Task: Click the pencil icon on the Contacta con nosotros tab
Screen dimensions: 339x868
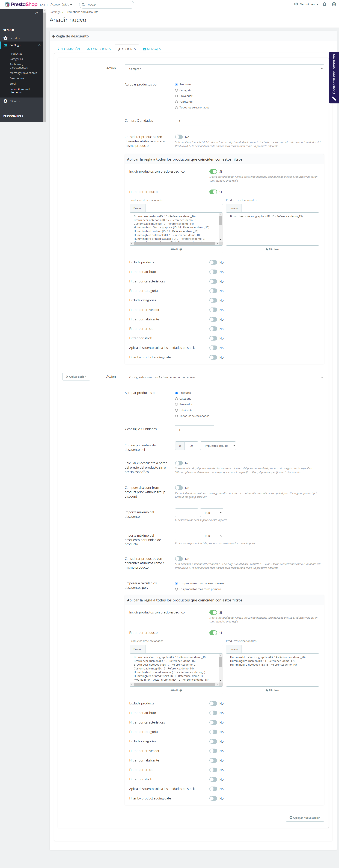Action: click(334, 99)
